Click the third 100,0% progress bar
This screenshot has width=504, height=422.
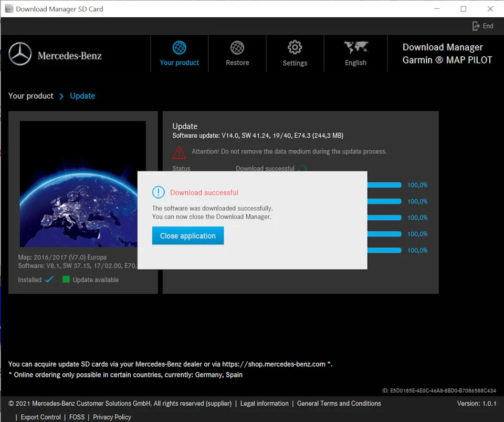pos(384,218)
